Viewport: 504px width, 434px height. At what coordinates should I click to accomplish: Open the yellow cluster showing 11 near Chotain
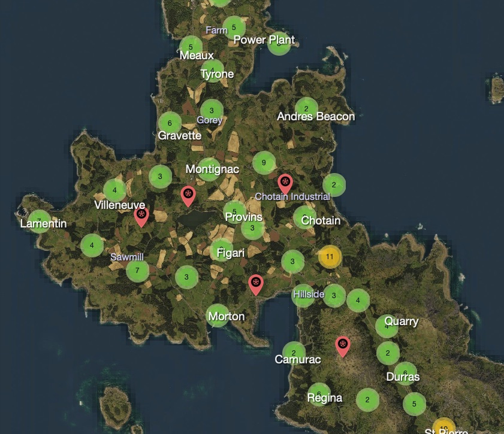coord(329,256)
